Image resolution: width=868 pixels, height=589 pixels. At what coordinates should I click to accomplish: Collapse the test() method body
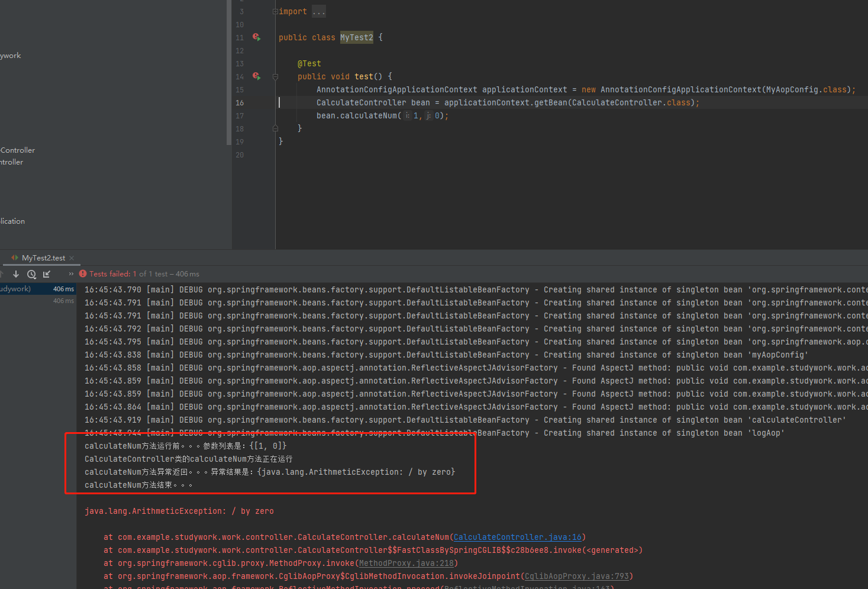point(275,76)
